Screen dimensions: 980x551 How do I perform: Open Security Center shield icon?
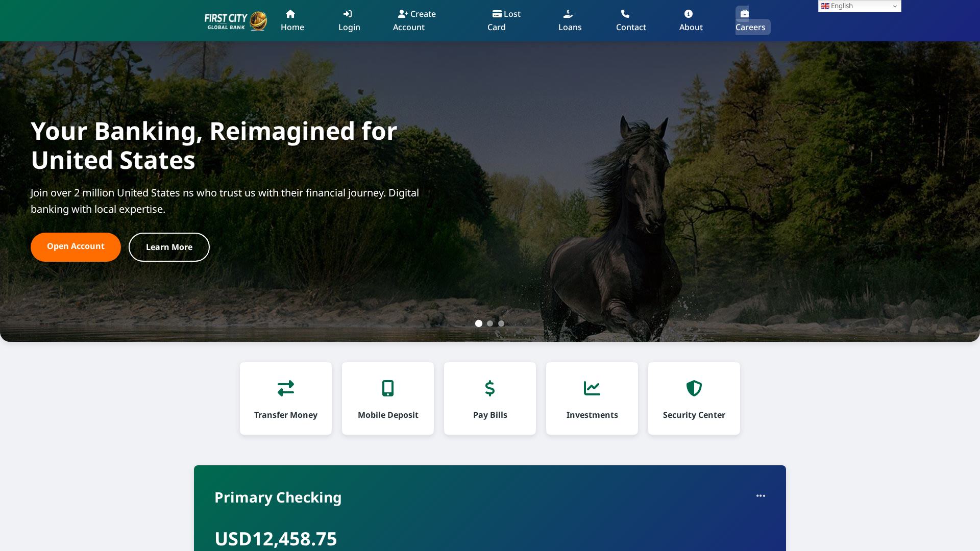(694, 388)
